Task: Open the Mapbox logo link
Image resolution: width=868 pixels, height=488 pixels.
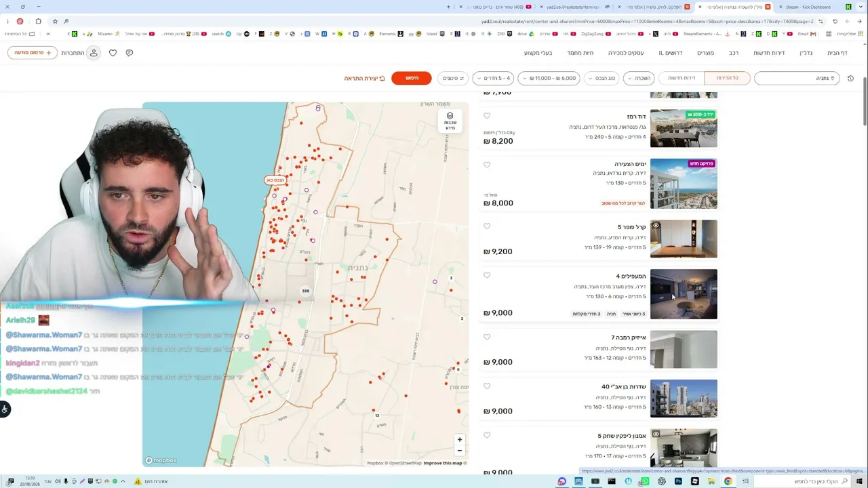Action: point(161,460)
